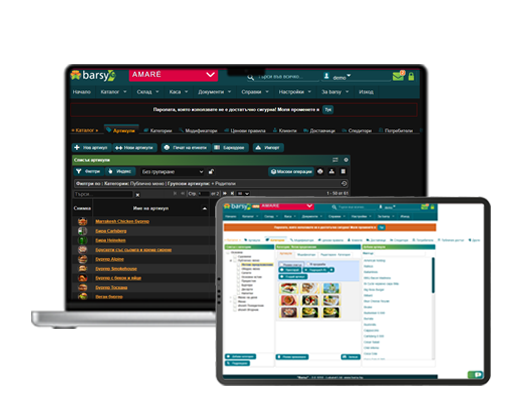Click the small round button beside Подреди on tablet

point(331,270)
